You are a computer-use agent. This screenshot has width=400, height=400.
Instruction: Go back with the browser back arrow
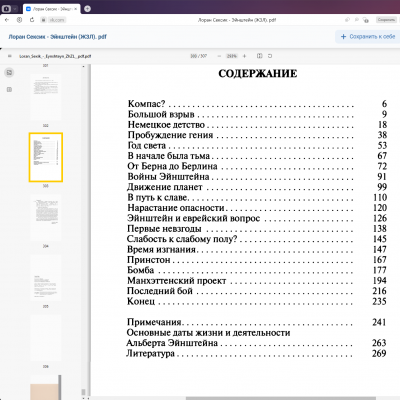(7, 20)
